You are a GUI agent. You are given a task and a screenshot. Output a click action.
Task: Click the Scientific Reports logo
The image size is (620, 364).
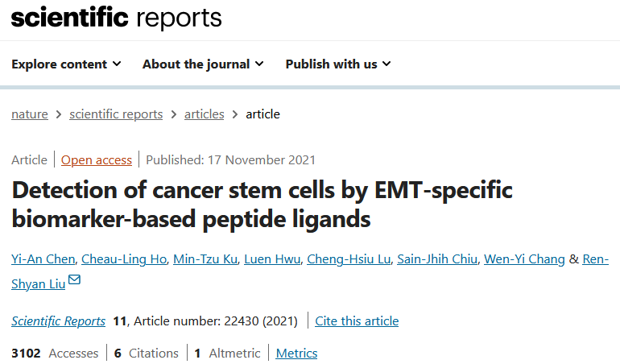click(116, 18)
